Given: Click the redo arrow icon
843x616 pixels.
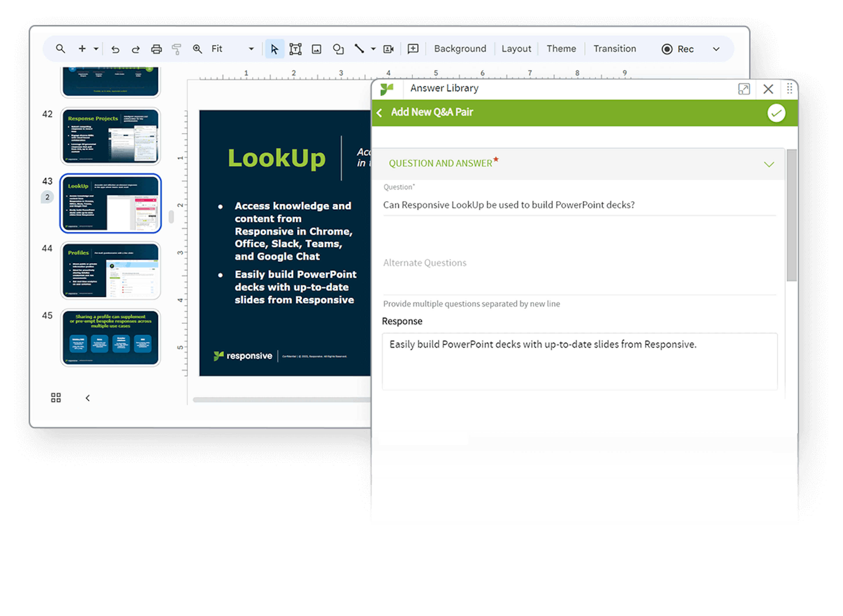Looking at the screenshot, I should pos(136,49).
